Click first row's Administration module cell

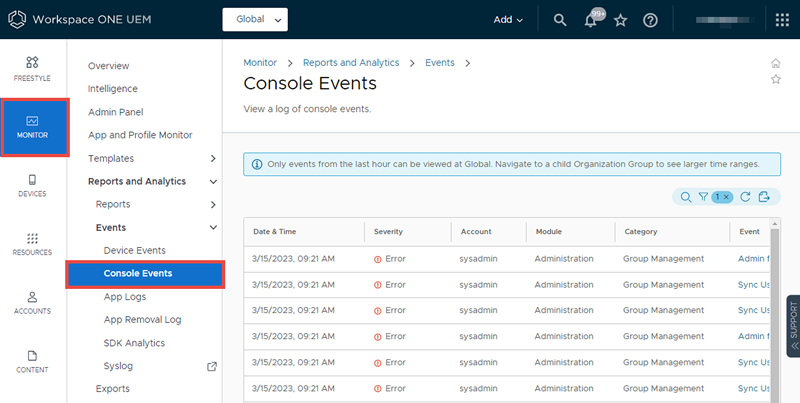point(564,259)
